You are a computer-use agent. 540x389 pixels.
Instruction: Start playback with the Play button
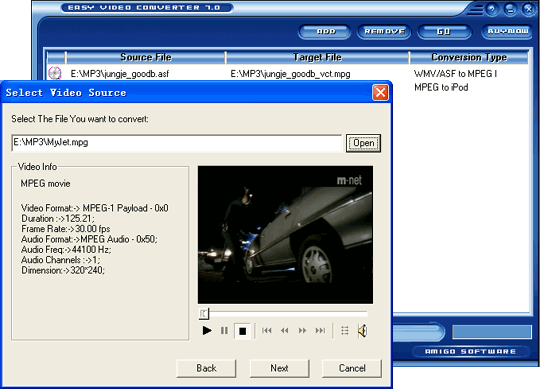(207, 331)
